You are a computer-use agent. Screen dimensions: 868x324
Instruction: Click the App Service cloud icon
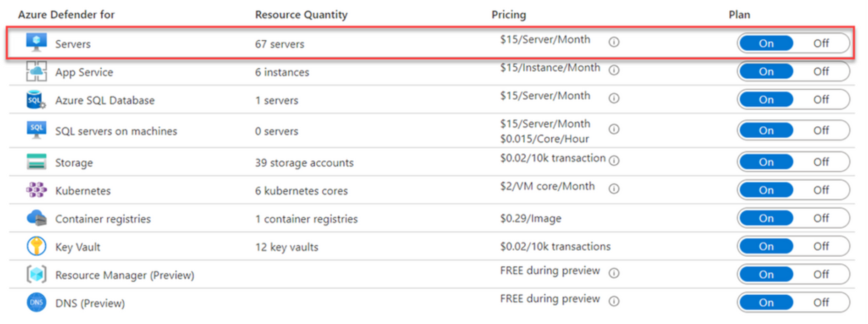36,71
